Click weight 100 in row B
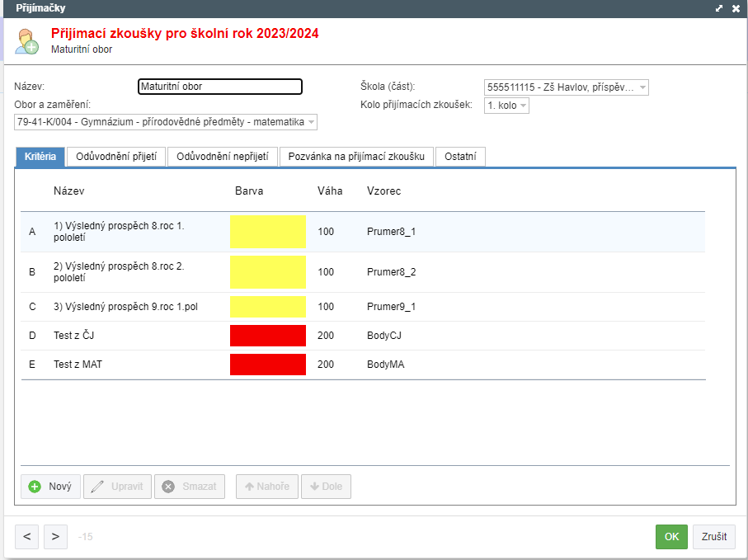The height and width of the screenshot is (560, 748). [326, 272]
